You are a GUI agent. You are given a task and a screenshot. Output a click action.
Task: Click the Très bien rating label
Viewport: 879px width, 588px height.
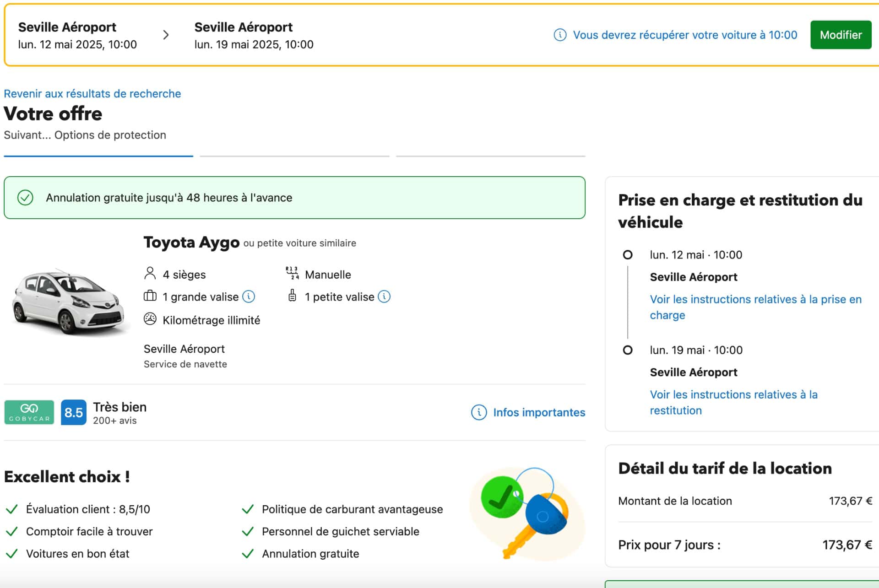click(x=120, y=407)
